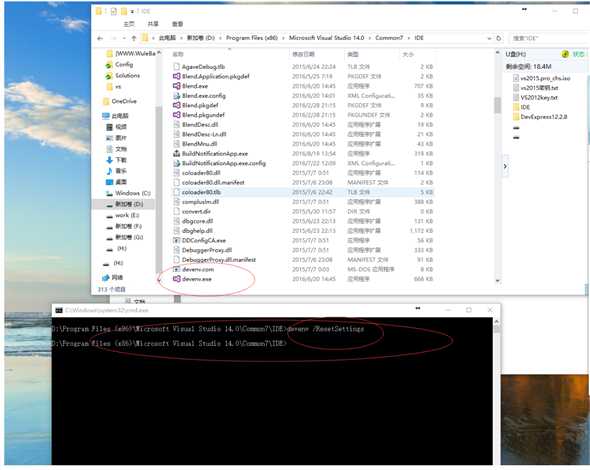Open the recent locations dropdown arrow
The width and height of the screenshot is (590, 470).
point(124,38)
